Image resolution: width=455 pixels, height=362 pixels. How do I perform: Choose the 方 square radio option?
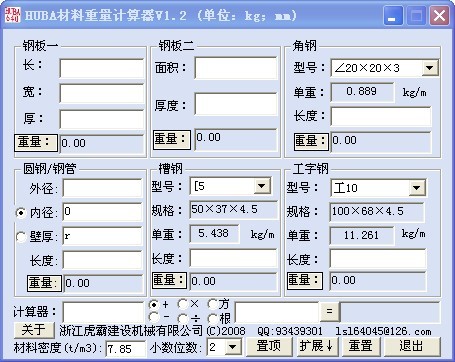coord(212,304)
